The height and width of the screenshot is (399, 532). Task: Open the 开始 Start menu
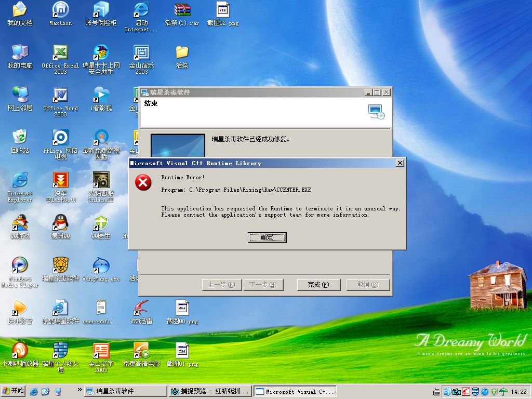[13, 391]
